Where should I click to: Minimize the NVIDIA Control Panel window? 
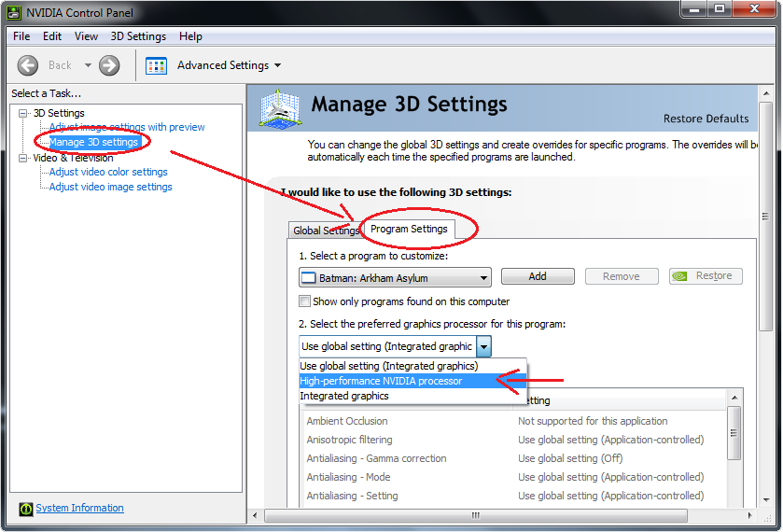(x=694, y=9)
